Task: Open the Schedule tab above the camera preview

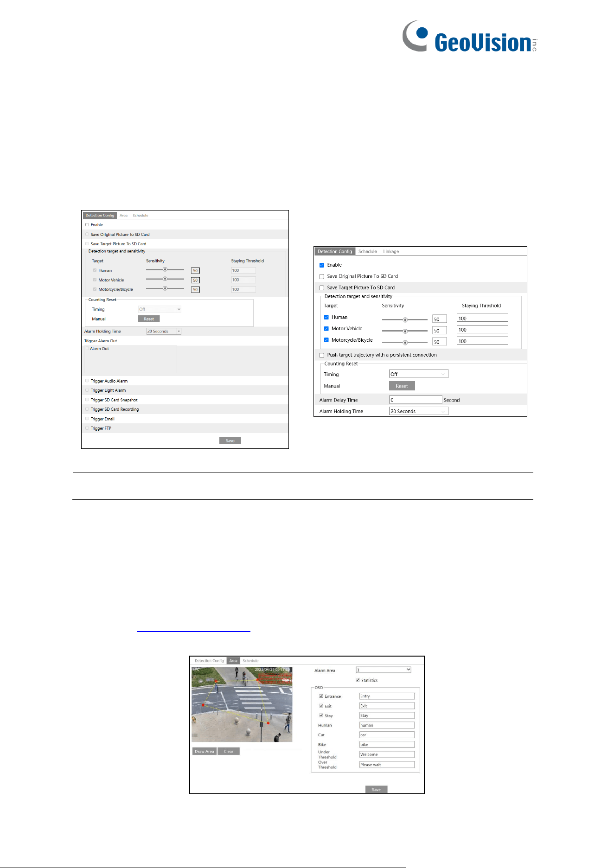Action: click(x=250, y=661)
